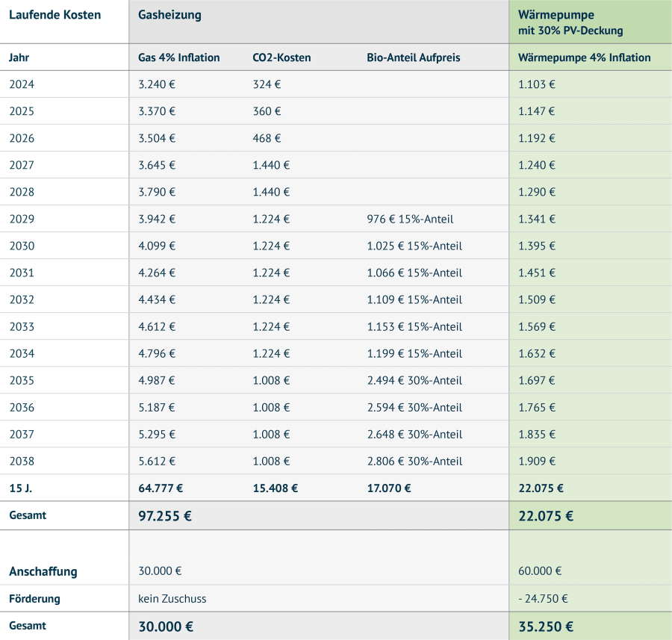Click the Anschaffung row label

pos(43,571)
